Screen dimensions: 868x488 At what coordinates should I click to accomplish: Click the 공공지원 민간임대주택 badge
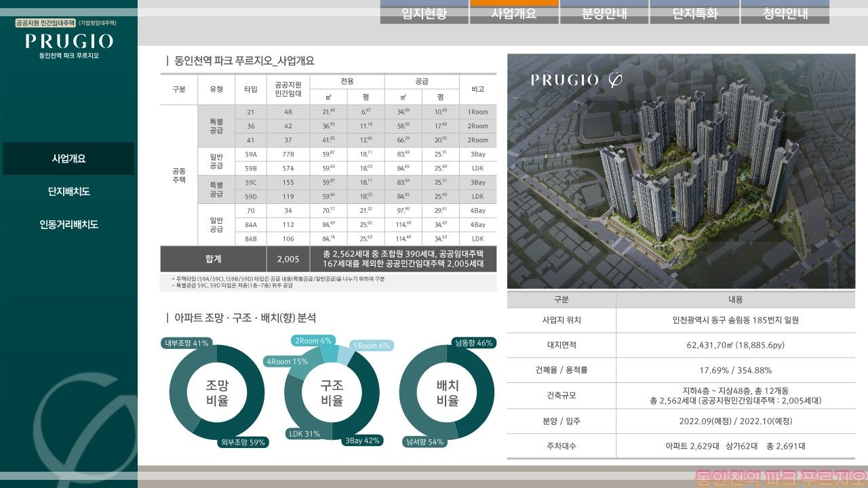pos(46,23)
